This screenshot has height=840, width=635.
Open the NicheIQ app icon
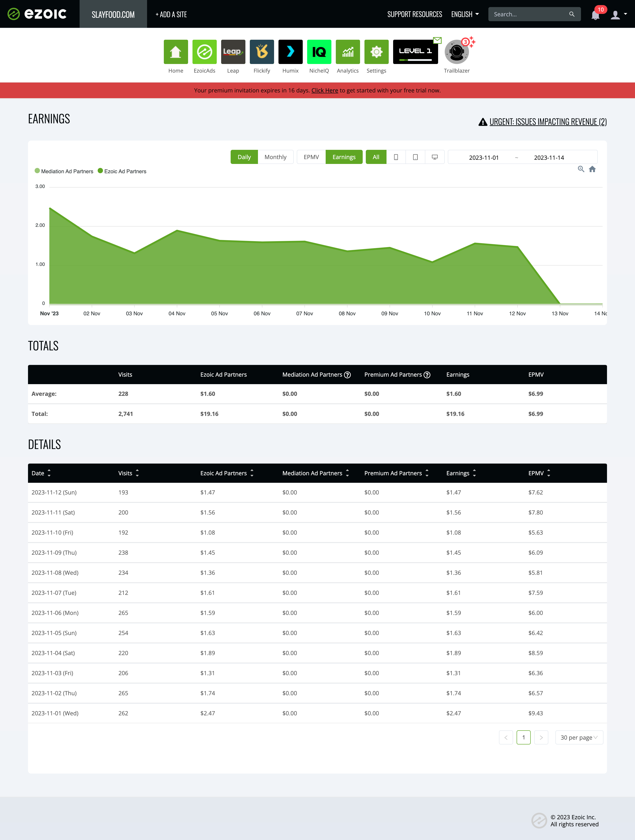click(x=319, y=52)
